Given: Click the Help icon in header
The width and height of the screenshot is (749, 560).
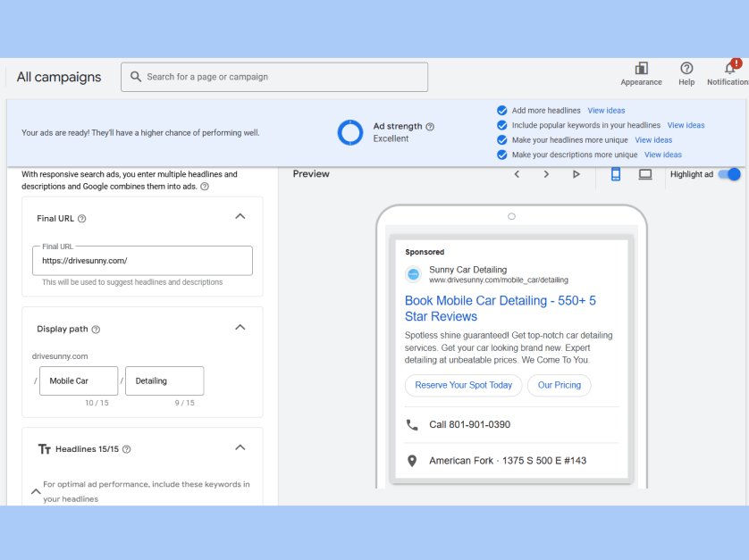Looking at the screenshot, I should [x=686, y=69].
